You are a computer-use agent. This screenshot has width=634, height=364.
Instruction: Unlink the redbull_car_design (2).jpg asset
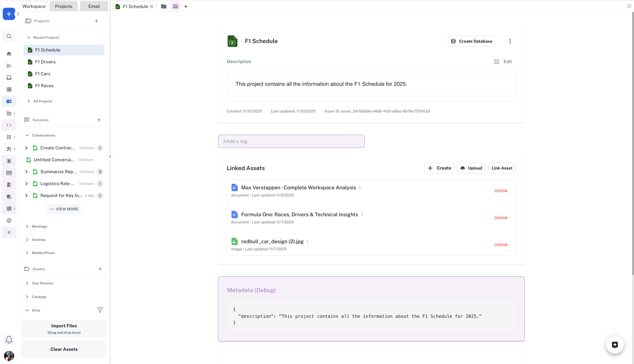tap(501, 244)
